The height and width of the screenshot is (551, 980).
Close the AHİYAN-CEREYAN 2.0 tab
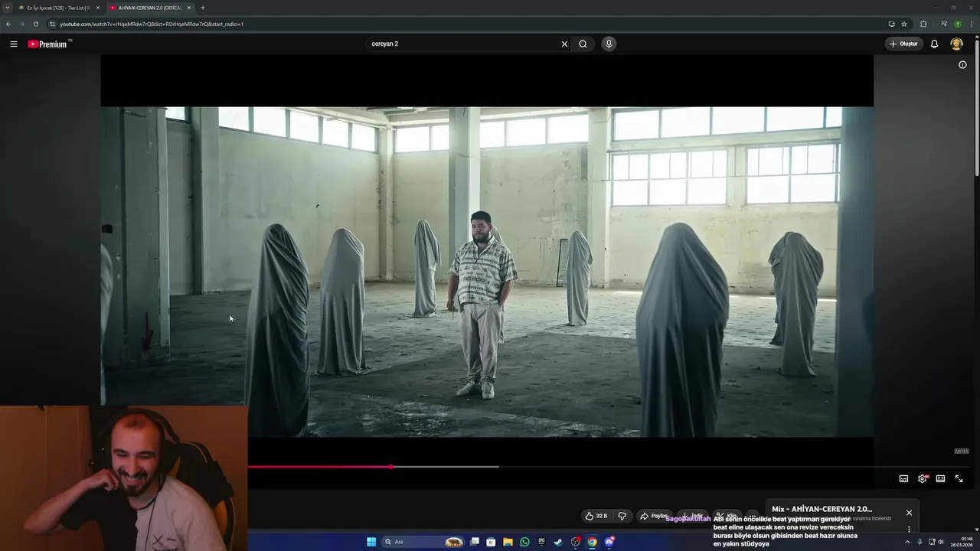tap(189, 8)
